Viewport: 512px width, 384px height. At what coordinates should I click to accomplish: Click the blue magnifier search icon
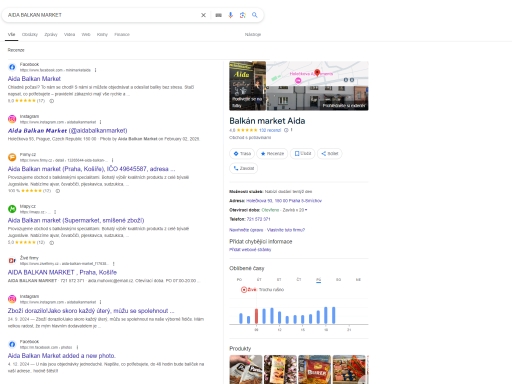(255, 15)
